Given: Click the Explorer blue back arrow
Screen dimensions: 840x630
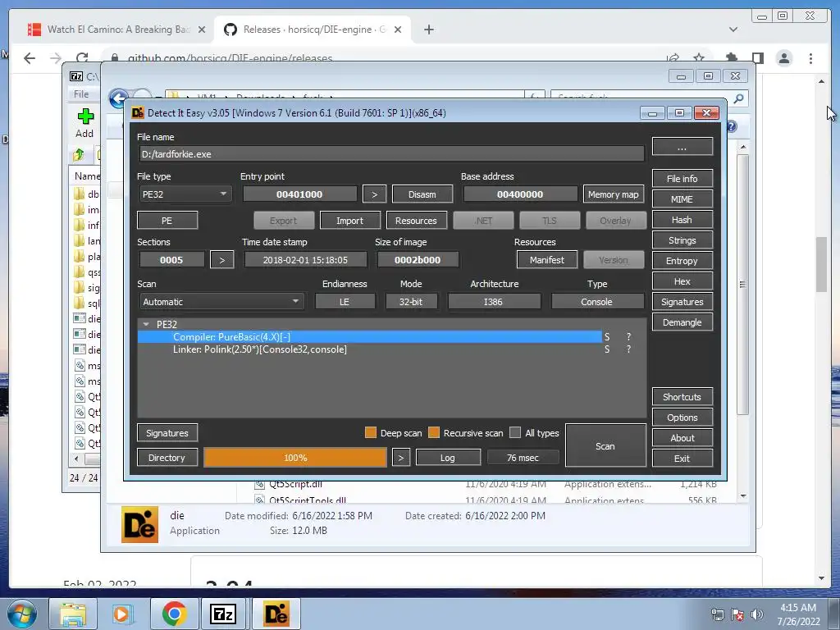Looking at the screenshot, I should tap(118, 98).
